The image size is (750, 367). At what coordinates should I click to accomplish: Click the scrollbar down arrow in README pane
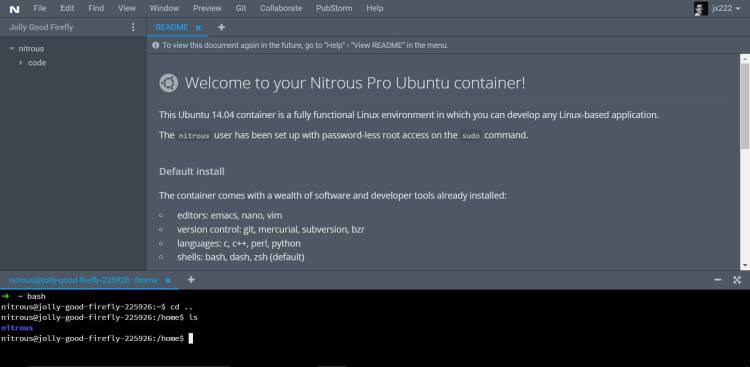coord(745,266)
